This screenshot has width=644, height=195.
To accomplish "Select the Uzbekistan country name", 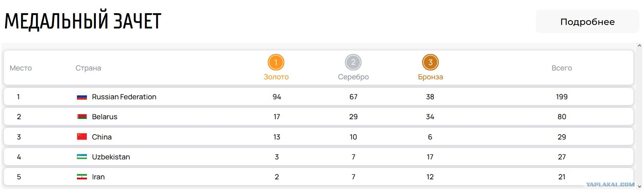I will click(111, 157).
